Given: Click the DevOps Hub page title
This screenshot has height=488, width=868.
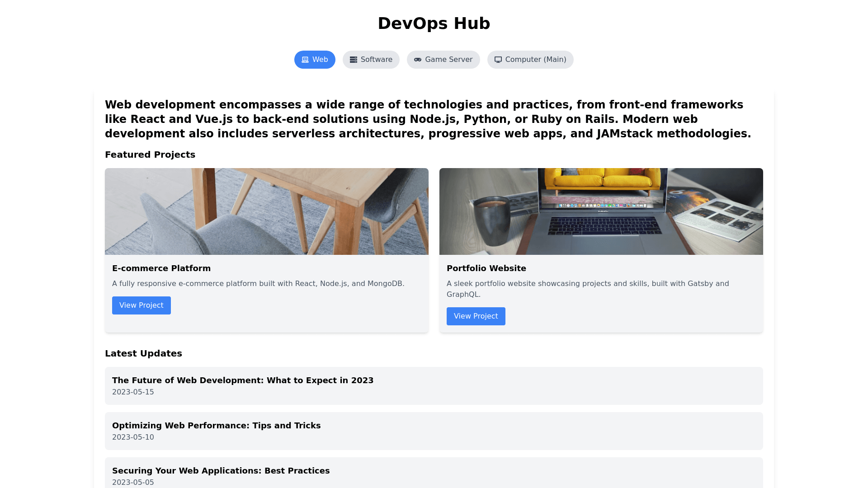Looking at the screenshot, I should pyautogui.click(x=434, y=23).
